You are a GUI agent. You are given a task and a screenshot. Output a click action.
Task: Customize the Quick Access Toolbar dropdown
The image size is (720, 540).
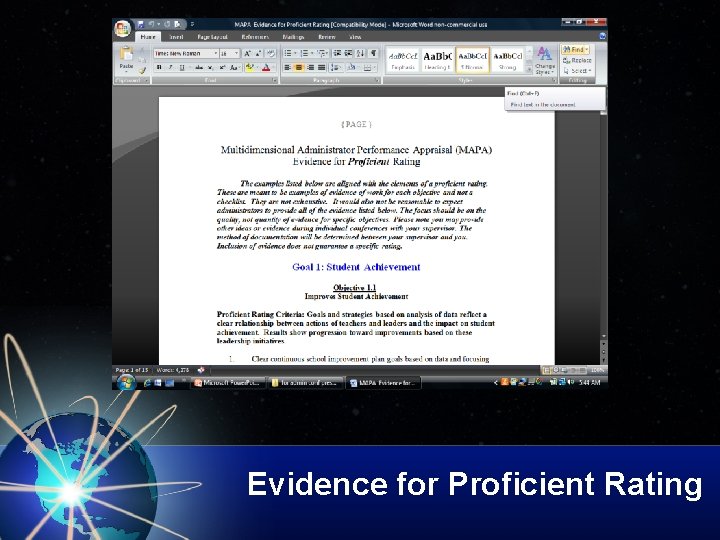(x=192, y=24)
